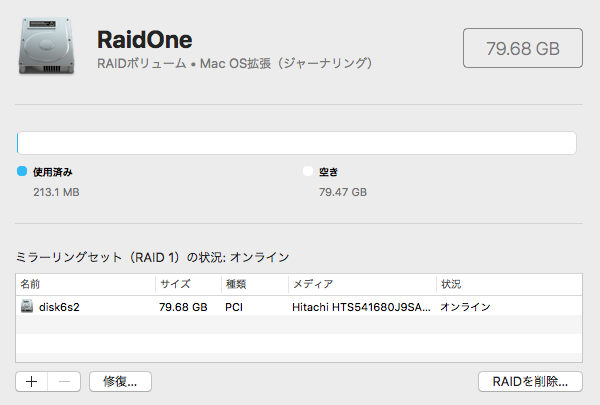
Task: Click the minus button to remove member
Action: 64,382
